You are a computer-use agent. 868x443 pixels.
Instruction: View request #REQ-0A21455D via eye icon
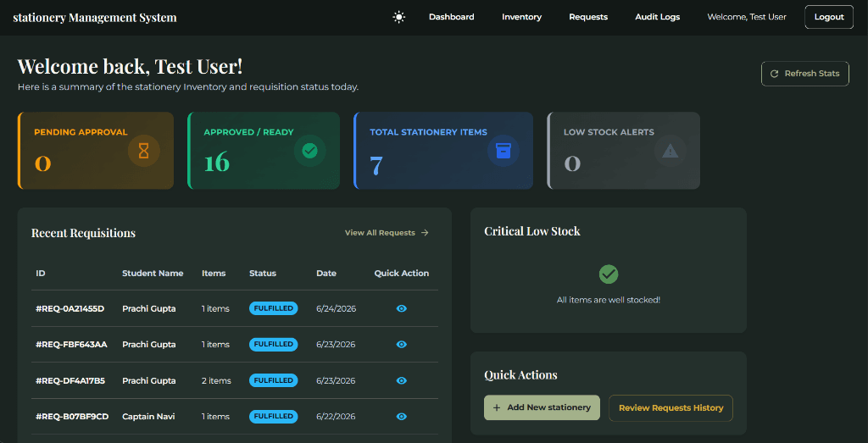point(402,308)
